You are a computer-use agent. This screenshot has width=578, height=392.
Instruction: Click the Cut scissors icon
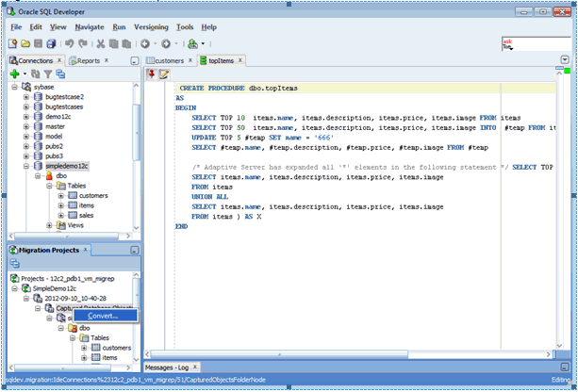point(99,43)
